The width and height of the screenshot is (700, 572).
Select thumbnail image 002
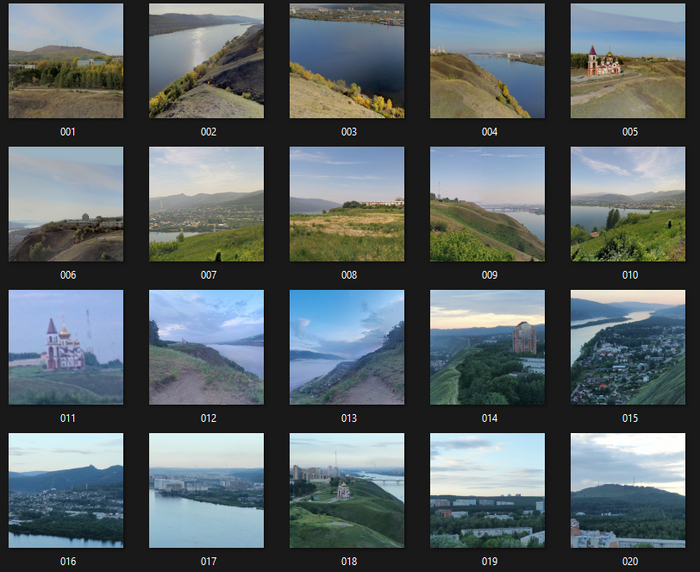(206, 61)
